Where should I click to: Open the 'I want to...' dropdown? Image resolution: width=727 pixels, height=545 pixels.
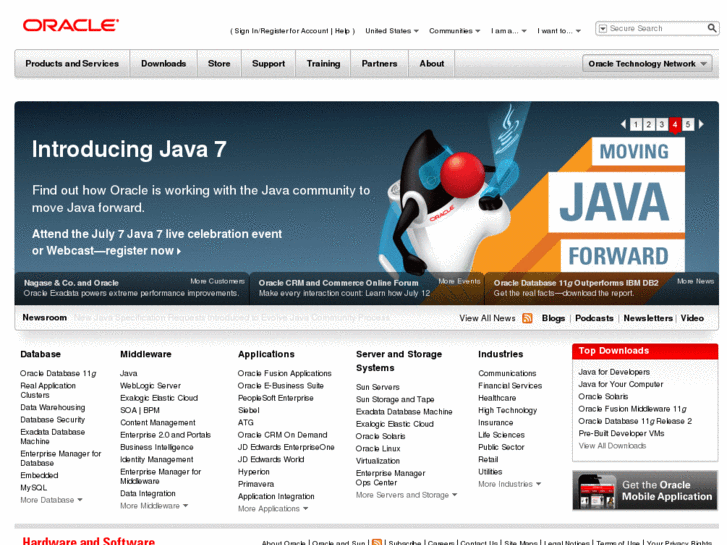(559, 31)
